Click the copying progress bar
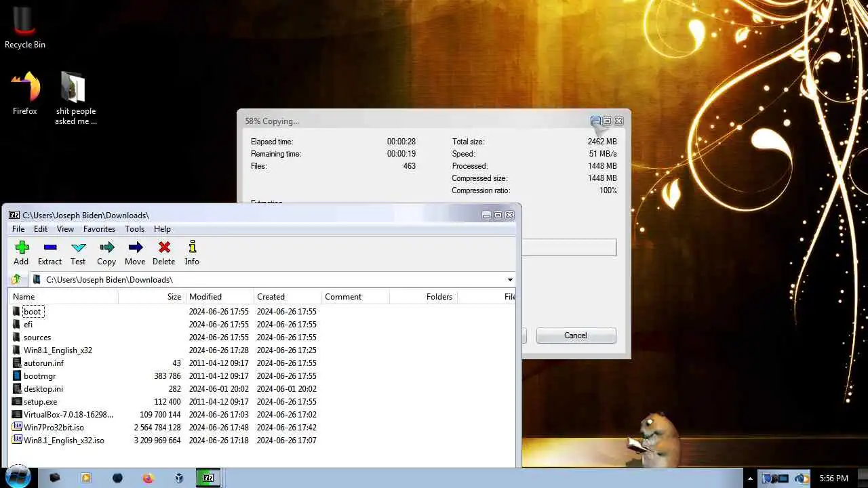This screenshot has width=868, height=488. point(569,247)
